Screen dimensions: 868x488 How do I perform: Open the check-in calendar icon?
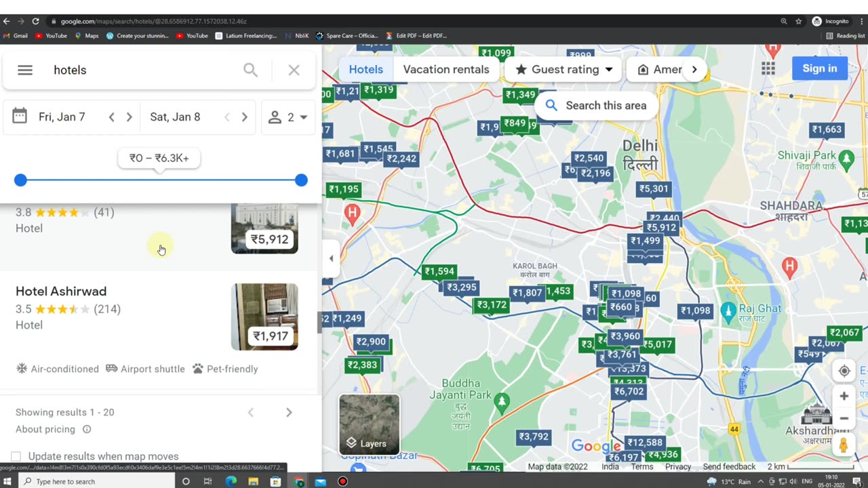[20, 117]
